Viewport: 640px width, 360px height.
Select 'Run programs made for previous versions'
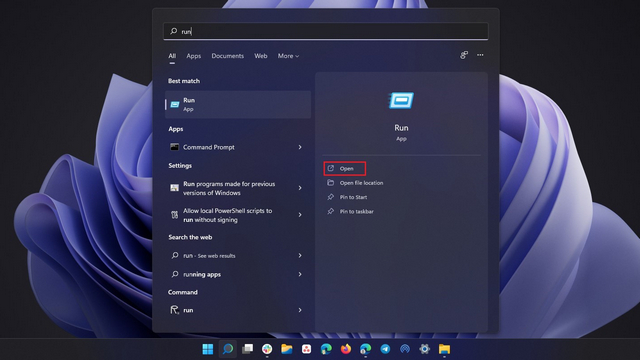[238, 188]
